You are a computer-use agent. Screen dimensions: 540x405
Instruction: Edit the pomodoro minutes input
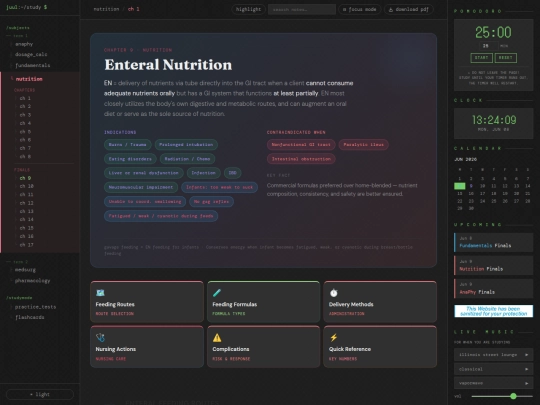pyautogui.click(x=488, y=45)
